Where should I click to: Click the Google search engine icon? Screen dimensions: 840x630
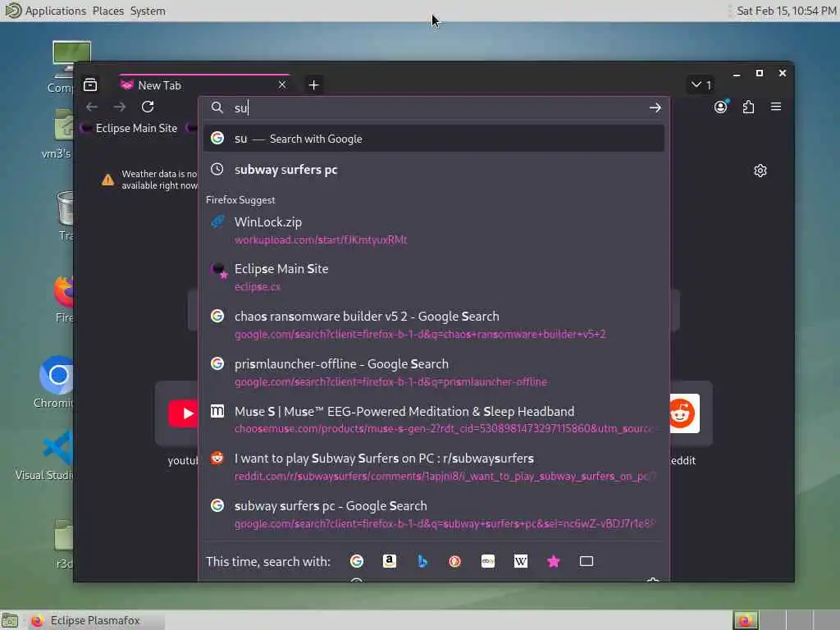[356, 561]
